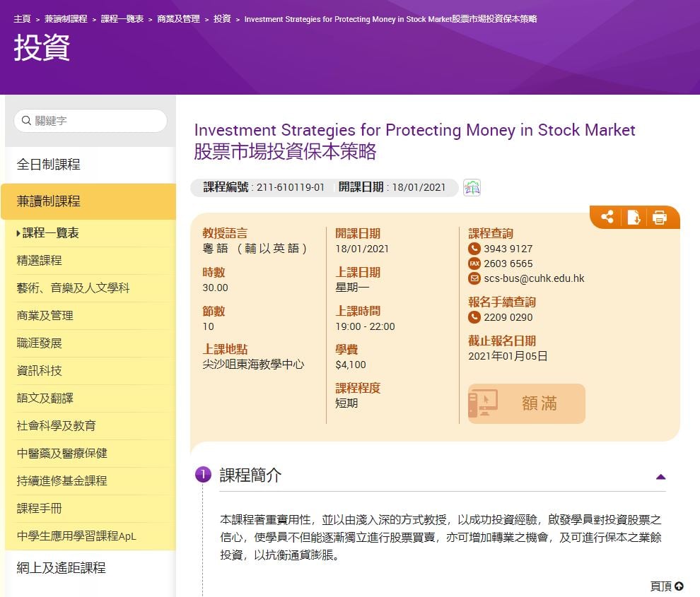
Task: Click the tuition fee $4,100
Action: click(351, 365)
